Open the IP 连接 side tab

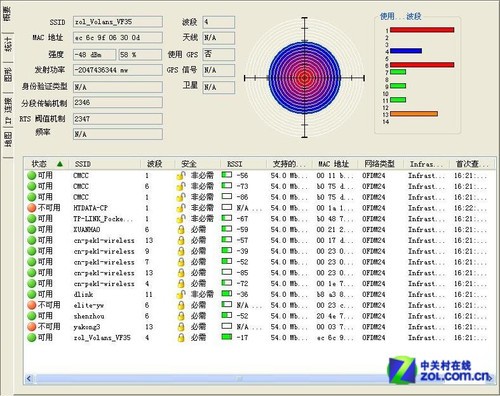point(8,110)
